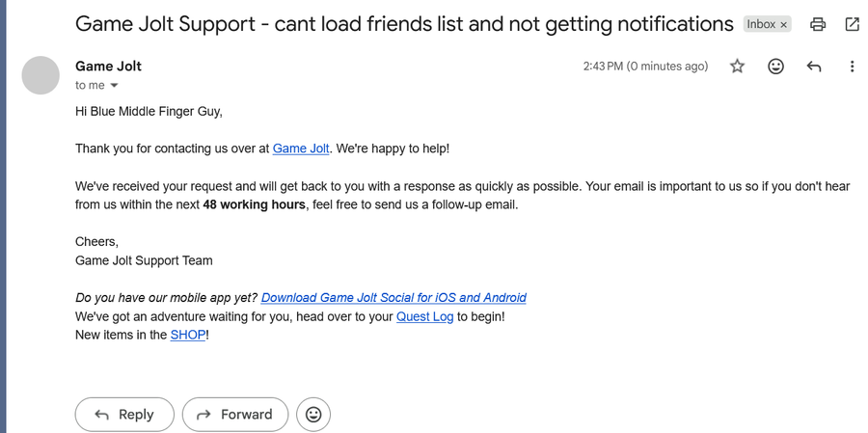Open the three-dot More options menu

coord(852,67)
